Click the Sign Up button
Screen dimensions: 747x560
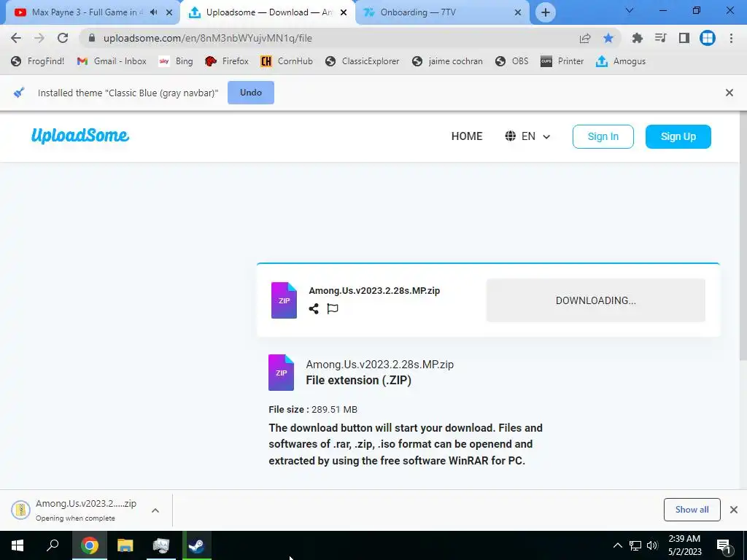678,136
